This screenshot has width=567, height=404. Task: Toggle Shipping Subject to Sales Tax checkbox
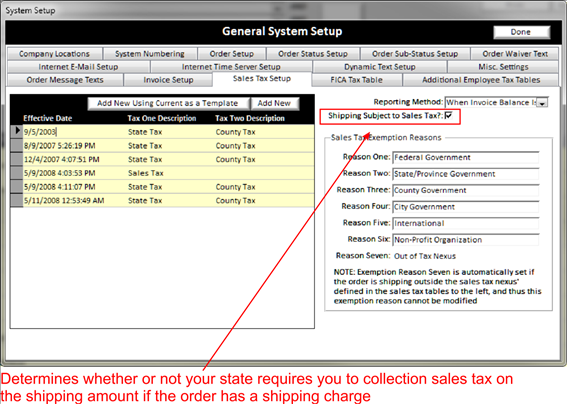tap(448, 115)
